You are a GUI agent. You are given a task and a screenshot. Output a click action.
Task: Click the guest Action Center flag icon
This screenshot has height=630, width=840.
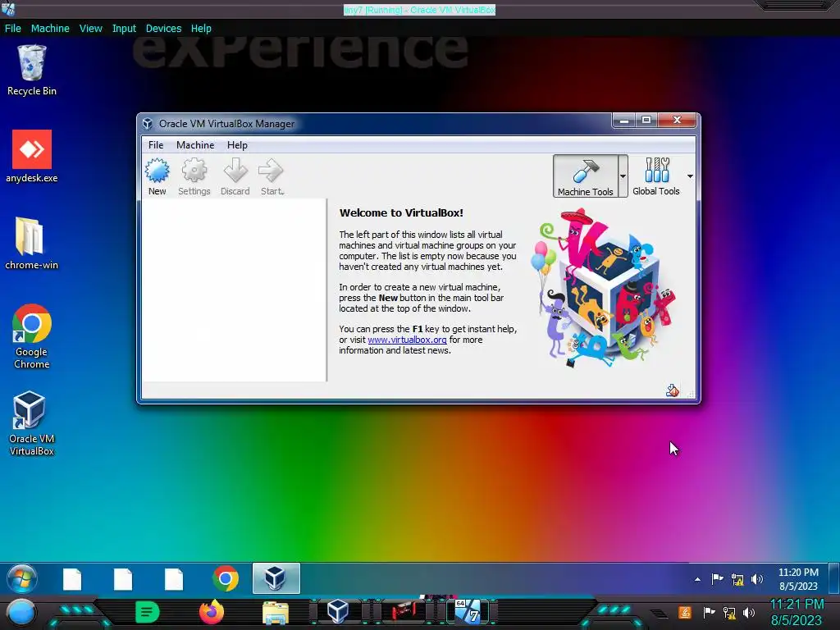pyautogui.click(x=717, y=579)
